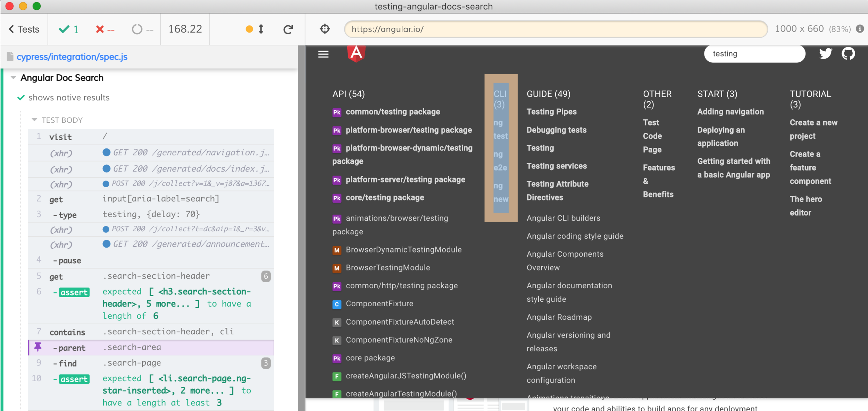Click the docs search box containing testing

pyautogui.click(x=754, y=54)
